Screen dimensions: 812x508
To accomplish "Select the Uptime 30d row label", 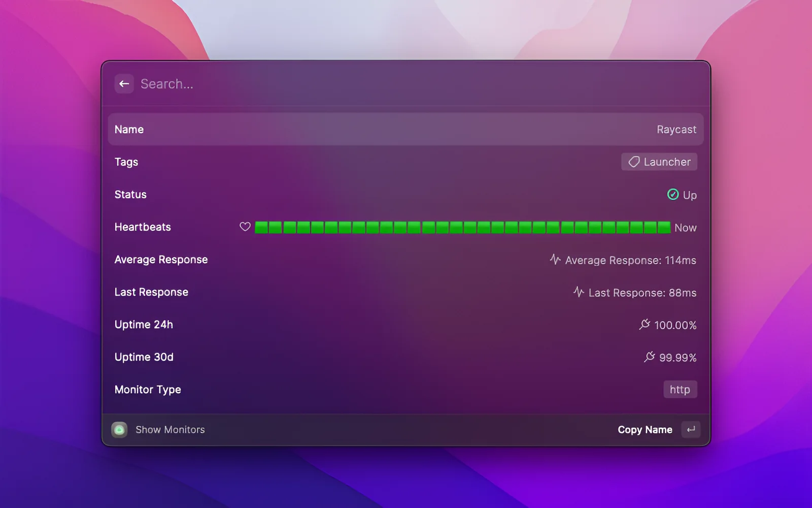I will point(144,357).
